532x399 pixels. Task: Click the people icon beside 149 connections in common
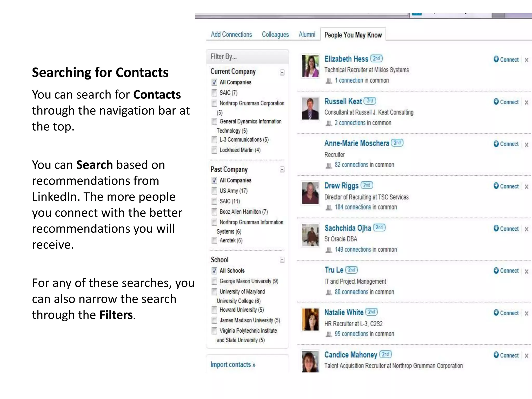point(329,250)
